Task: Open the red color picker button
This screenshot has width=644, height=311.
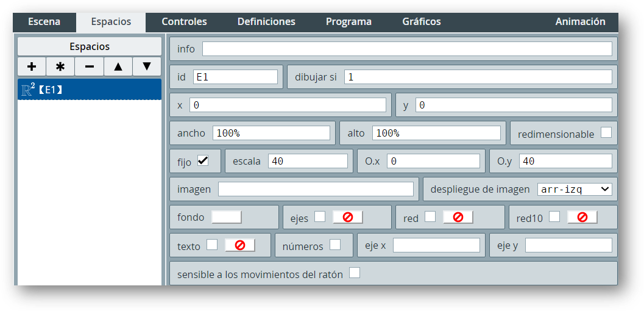Action: [x=458, y=217]
